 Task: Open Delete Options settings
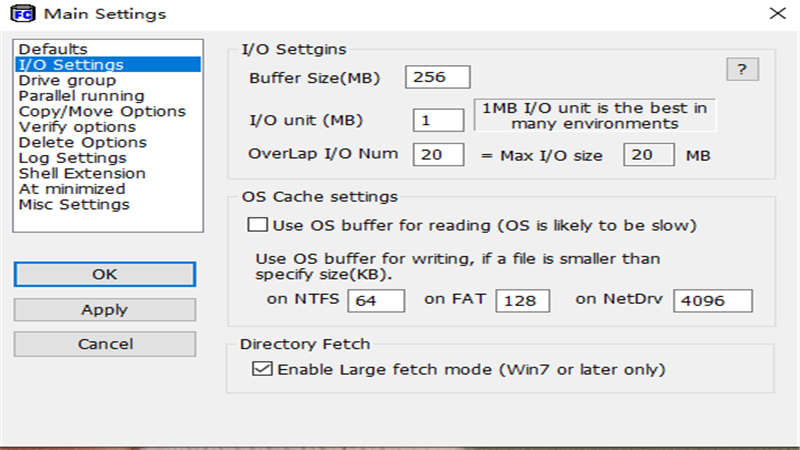pos(82,142)
